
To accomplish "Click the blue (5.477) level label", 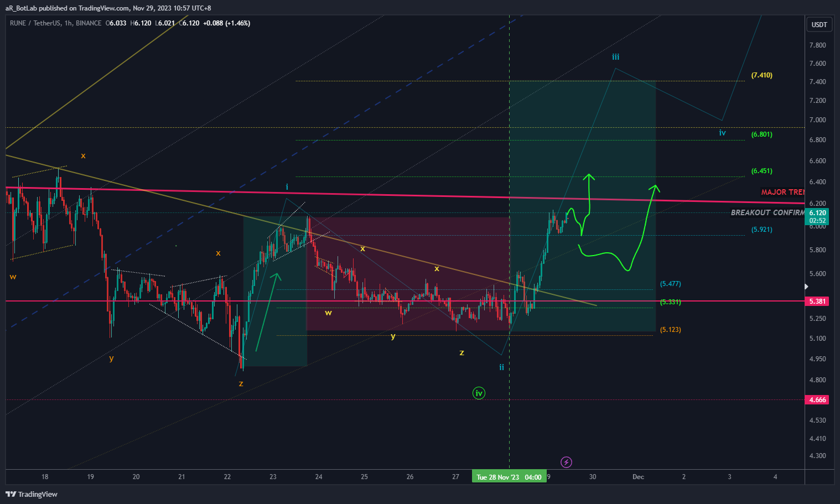I will (x=671, y=284).
